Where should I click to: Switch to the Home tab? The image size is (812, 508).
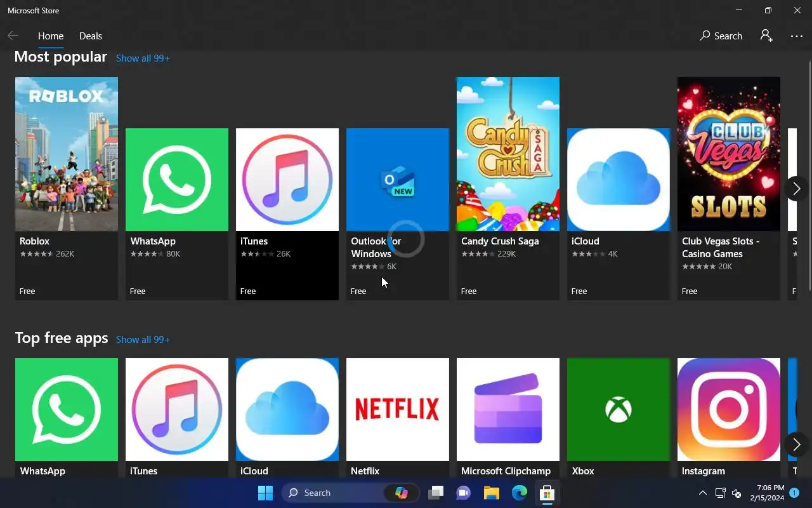click(x=51, y=36)
